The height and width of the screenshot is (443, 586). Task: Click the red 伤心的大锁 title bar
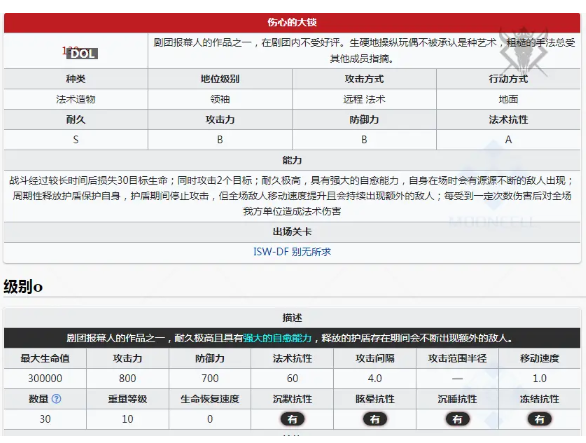tap(292, 23)
